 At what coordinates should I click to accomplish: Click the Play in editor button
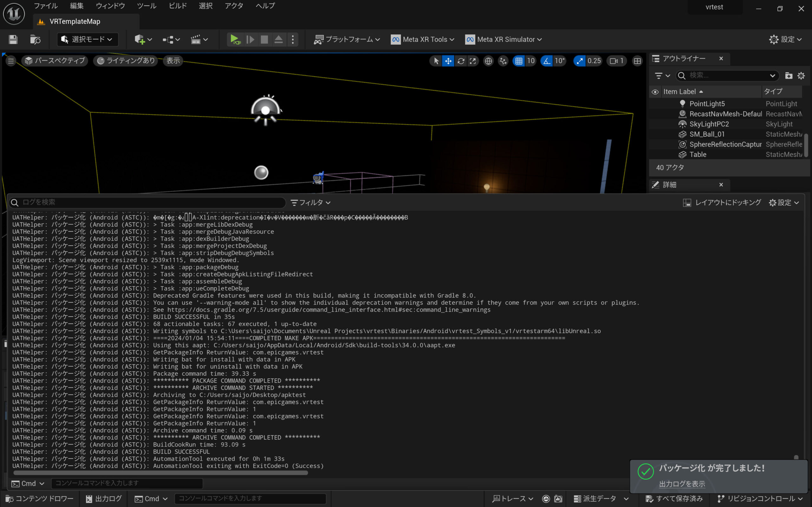click(x=235, y=40)
